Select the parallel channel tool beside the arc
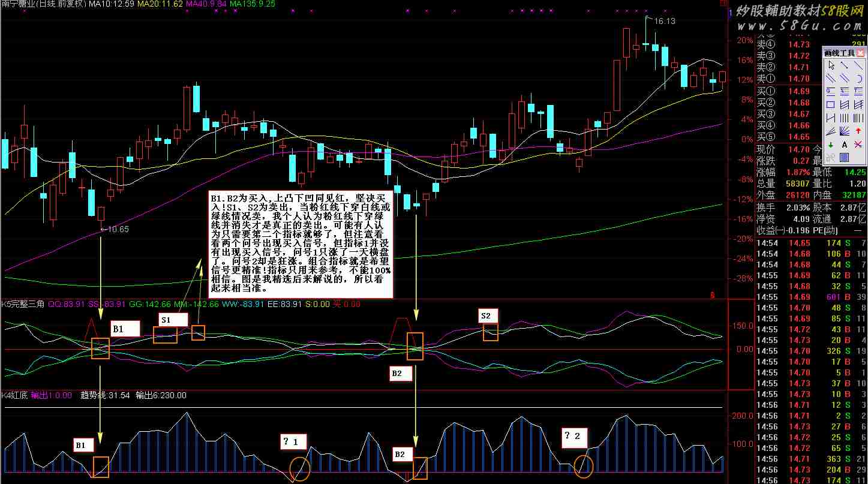The width and height of the screenshot is (868, 484). pos(845,78)
